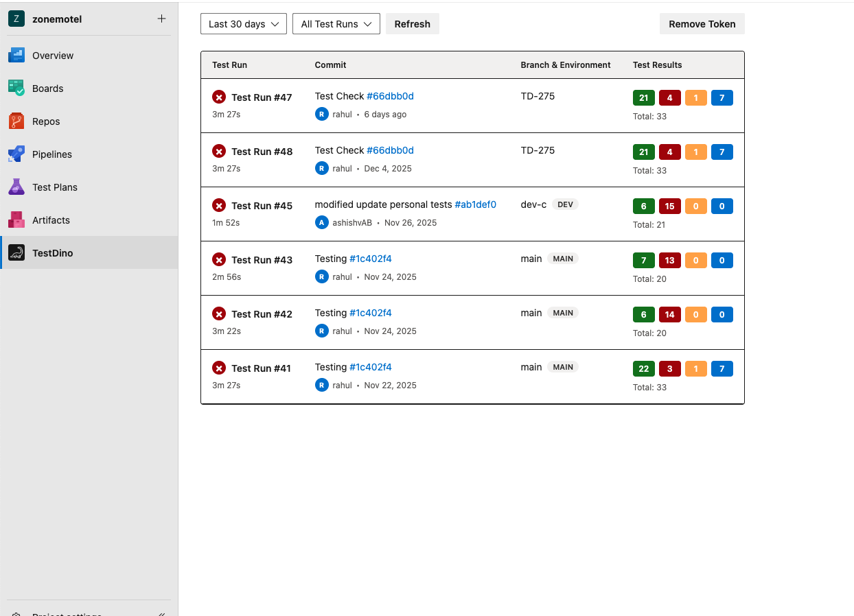Open Pipelines using its rocket icon
854x616 pixels.
pos(16,154)
